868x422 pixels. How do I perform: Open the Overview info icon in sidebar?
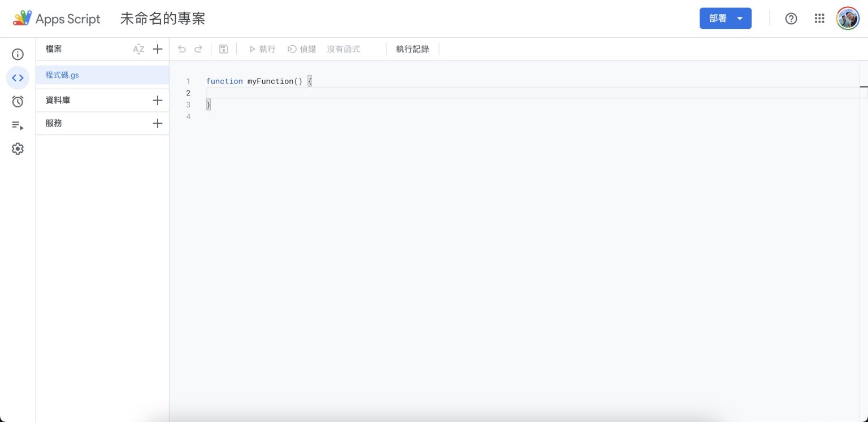coord(18,54)
